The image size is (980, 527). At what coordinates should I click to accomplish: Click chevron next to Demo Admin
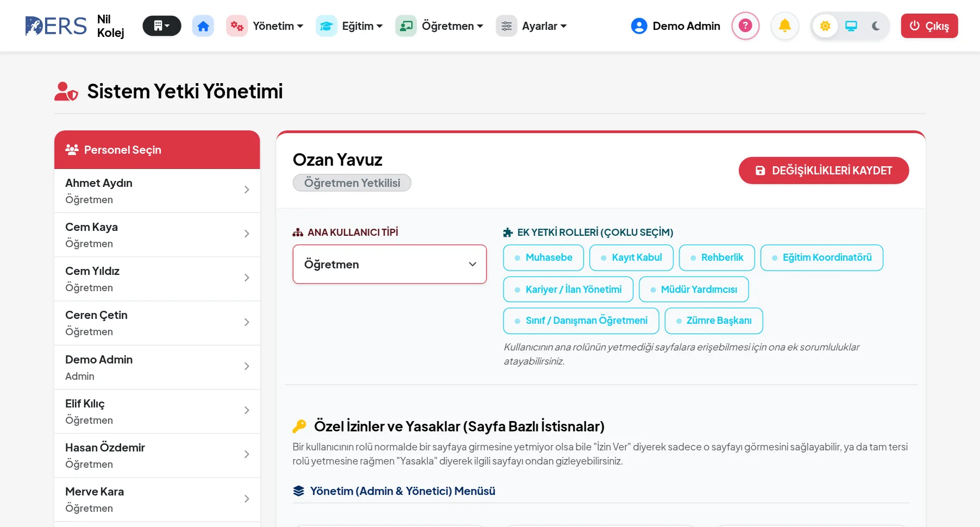tap(247, 366)
